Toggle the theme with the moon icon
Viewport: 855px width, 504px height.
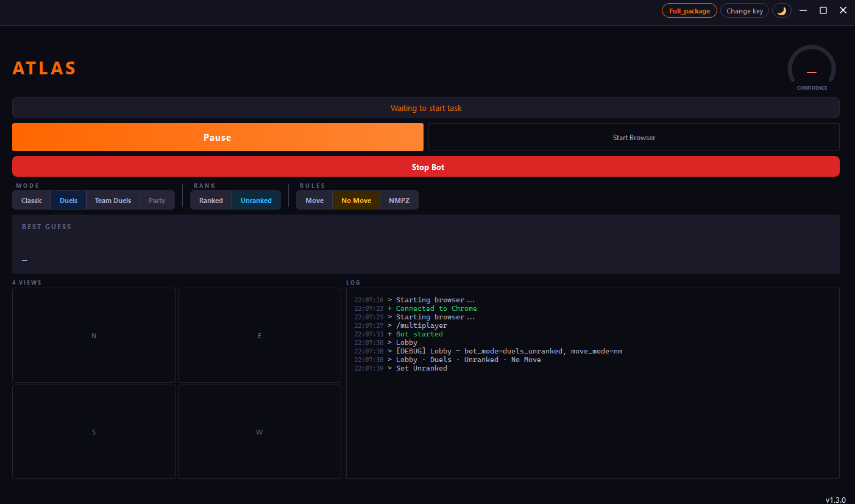[x=782, y=10]
